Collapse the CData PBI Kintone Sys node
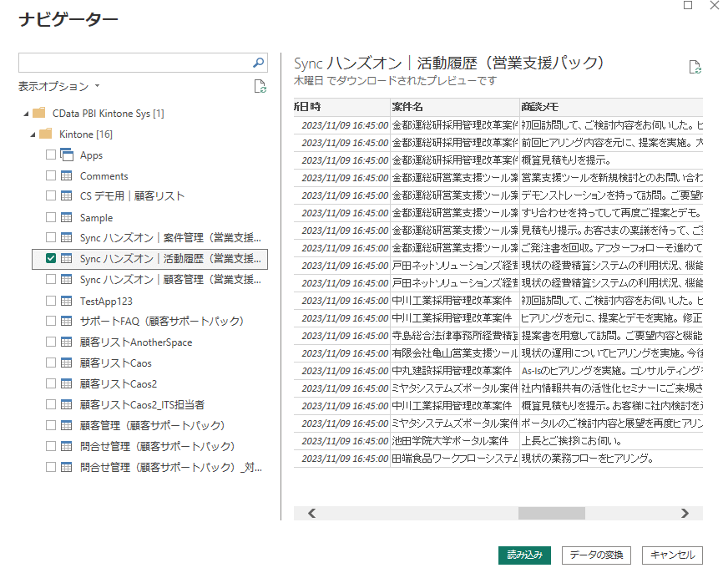The width and height of the screenshot is (728, 568). coord(26,114)
